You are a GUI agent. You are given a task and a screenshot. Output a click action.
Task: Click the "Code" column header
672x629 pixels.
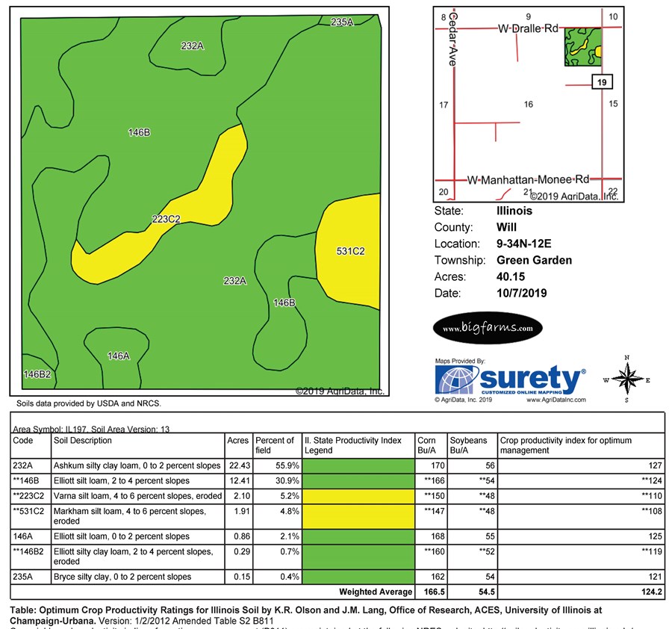click(x=22, y=440)
